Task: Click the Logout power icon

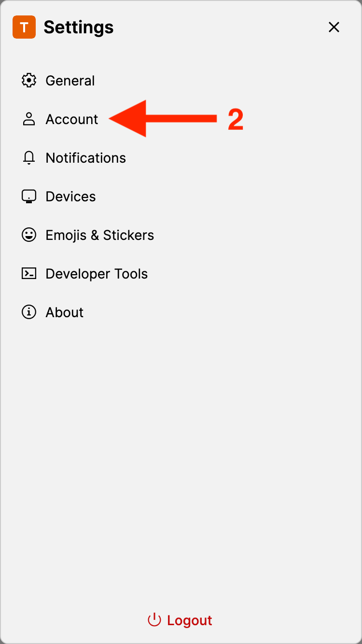Action: point(154,620)
